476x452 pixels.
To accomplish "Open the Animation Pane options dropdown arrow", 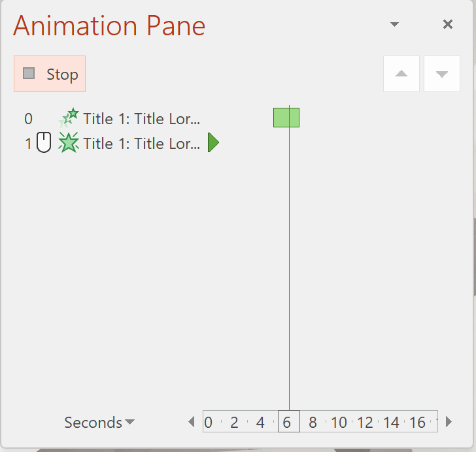I will (394, 24).
